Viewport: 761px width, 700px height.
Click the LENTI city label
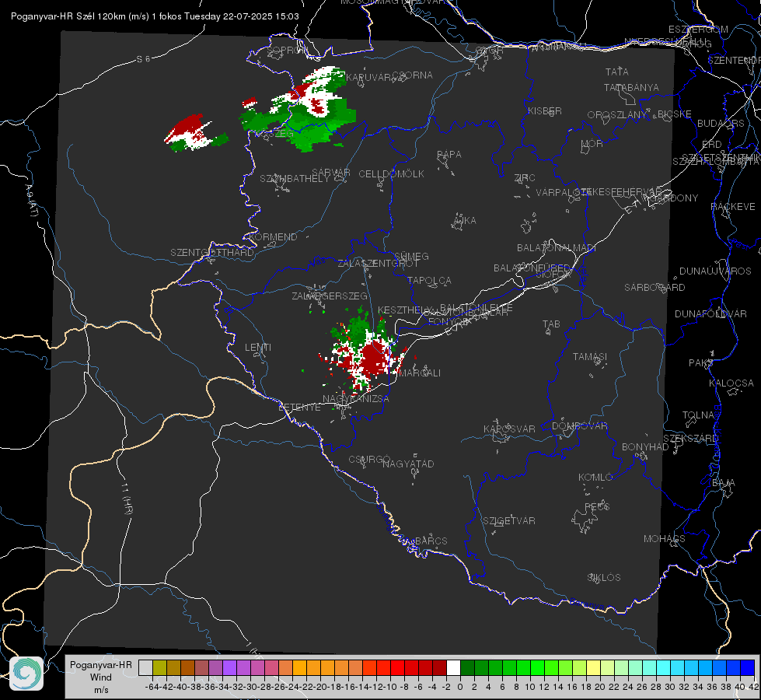[x=258, y=348]
